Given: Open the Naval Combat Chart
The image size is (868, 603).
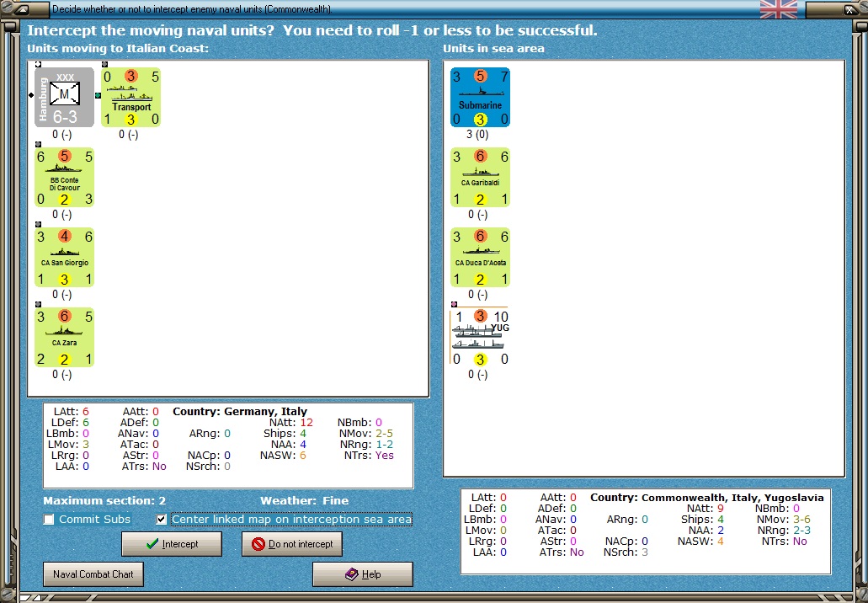Looking at the screenshot, I should coord(93,574).
